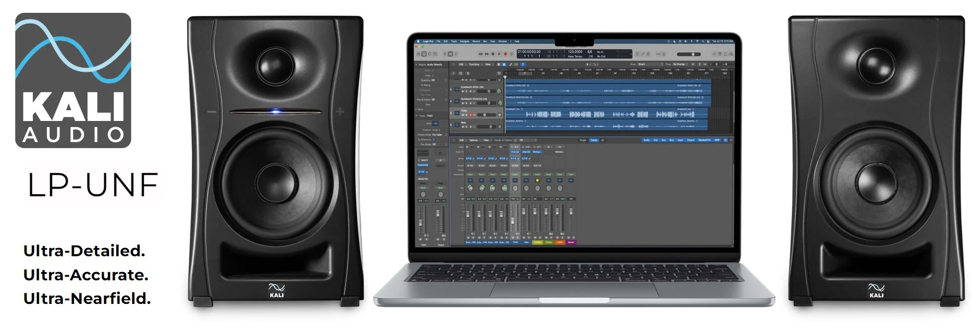
Task: Click the yellow Talkback channel strip icon
Action: (537, 180)
